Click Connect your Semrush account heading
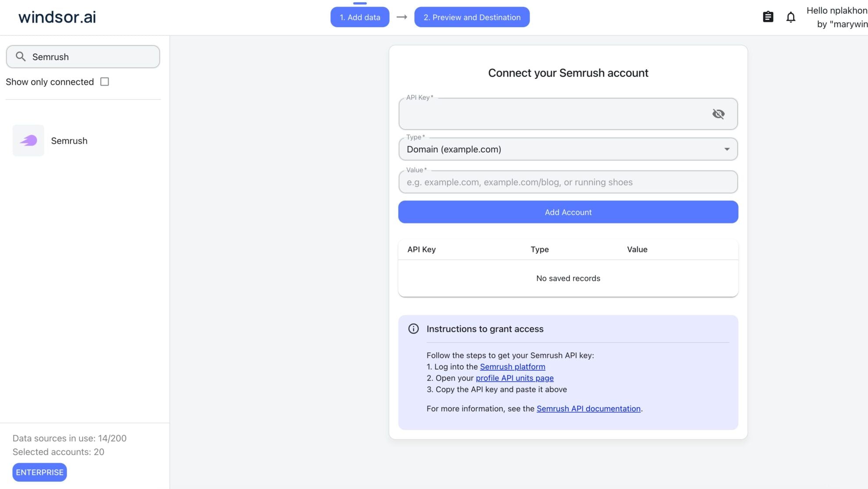The height and width of the screenshot is (489, 868). [568, 73]
